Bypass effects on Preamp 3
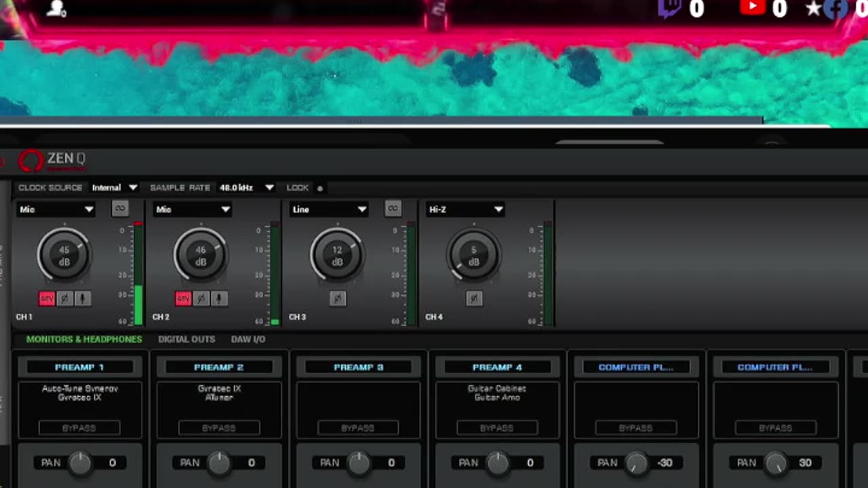The width and height of the screenshot is (868, 488). (x=358, y=428)
